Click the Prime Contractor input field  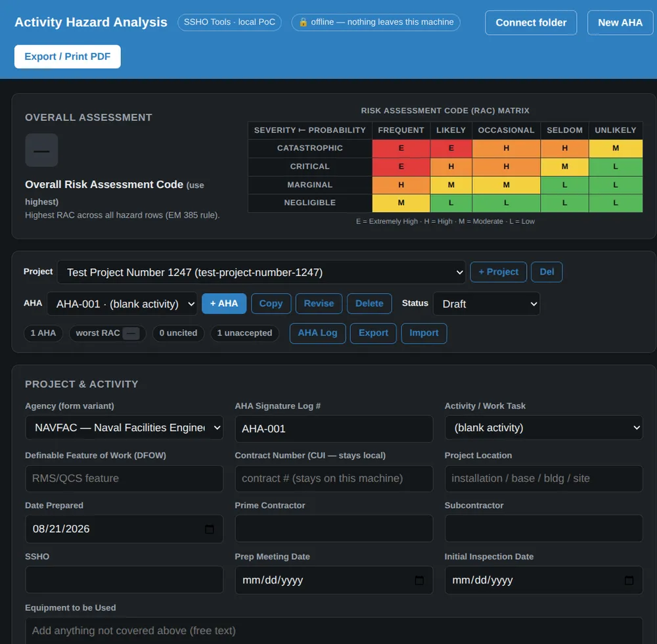334,528
